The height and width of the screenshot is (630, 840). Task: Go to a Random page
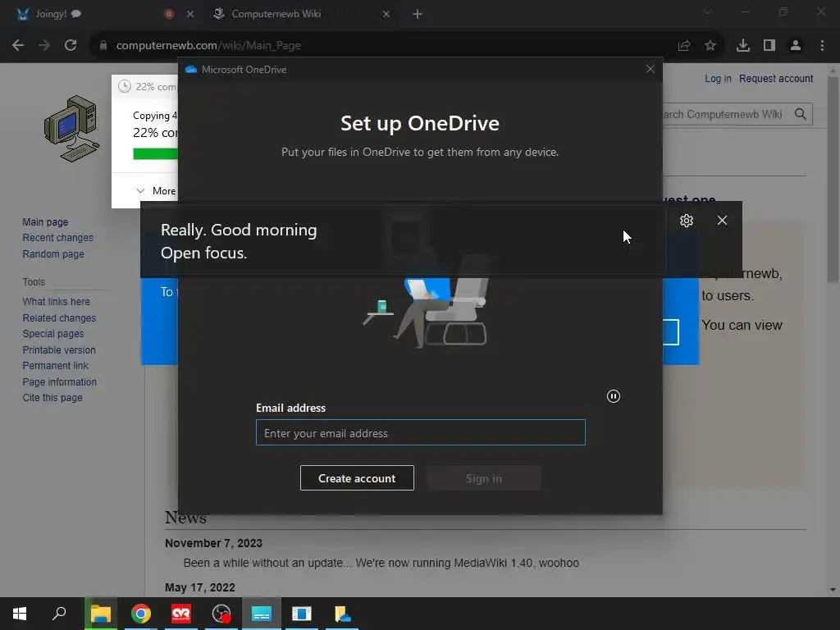point(53,254)
